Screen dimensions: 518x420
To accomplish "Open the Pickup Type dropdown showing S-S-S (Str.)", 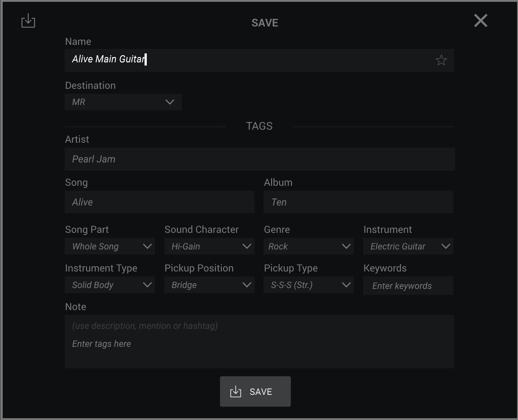I will 308,285.
